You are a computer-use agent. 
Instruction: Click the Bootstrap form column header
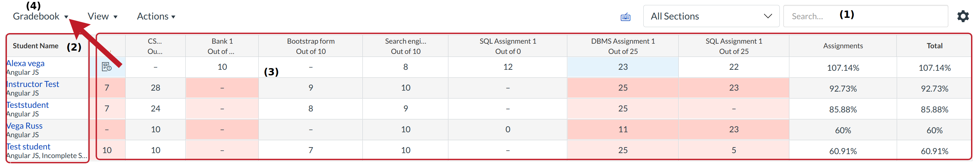click(x=311, y=46)
